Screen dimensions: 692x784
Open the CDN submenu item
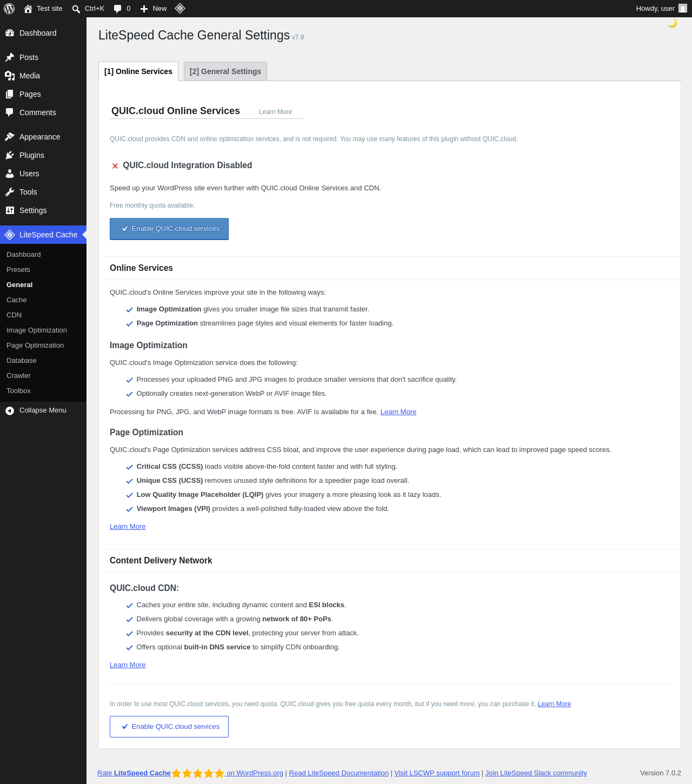[x=14, y=315]
